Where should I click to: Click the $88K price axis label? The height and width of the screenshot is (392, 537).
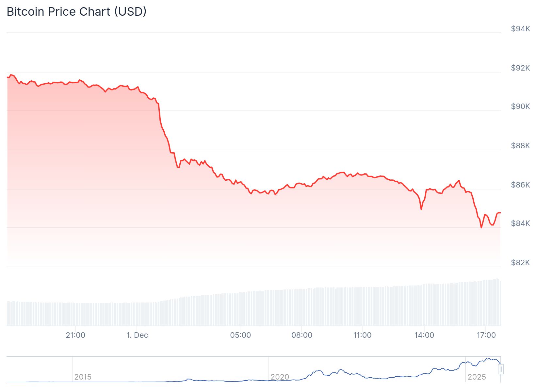pos(520,146)
